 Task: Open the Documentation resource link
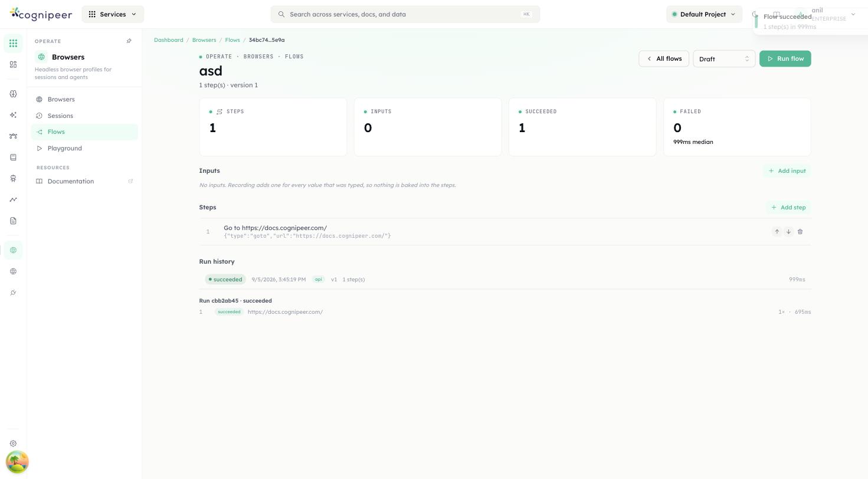click(84, 182)
